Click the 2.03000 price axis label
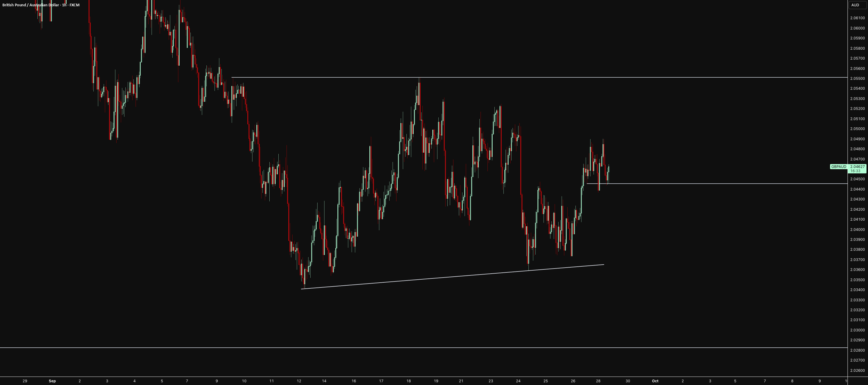 coord(857,330)
